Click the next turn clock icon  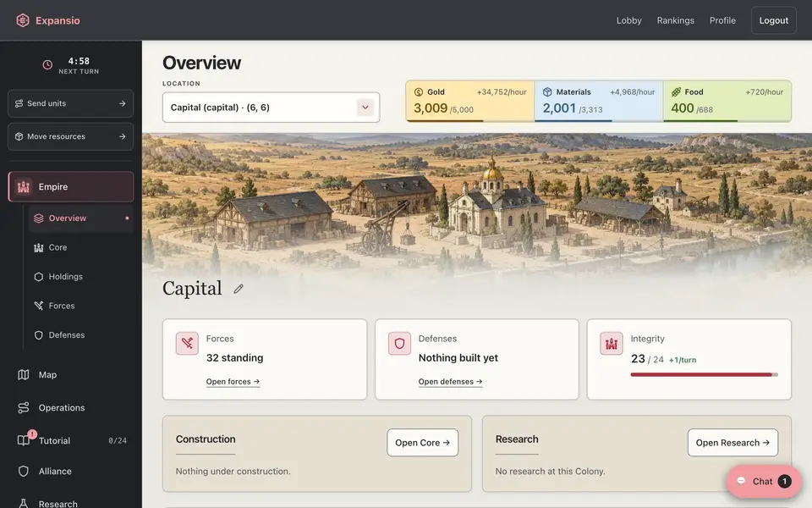[47, 65]
